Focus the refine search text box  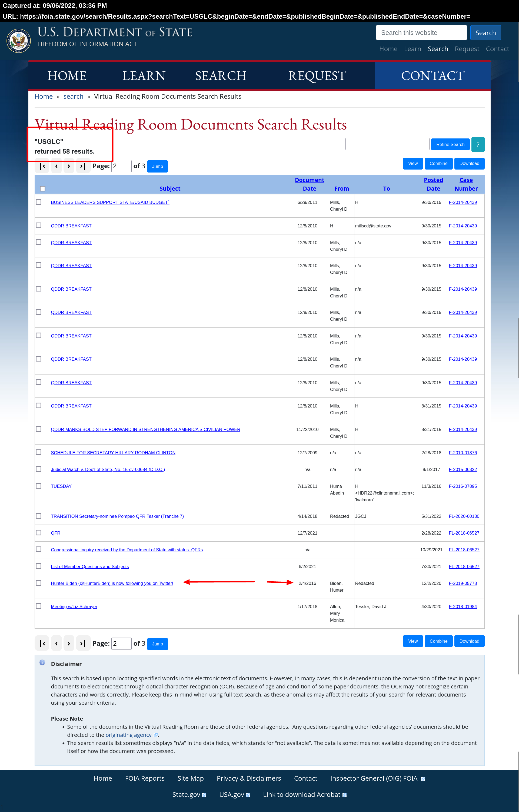pyautogui.click(x=387, y=144)
